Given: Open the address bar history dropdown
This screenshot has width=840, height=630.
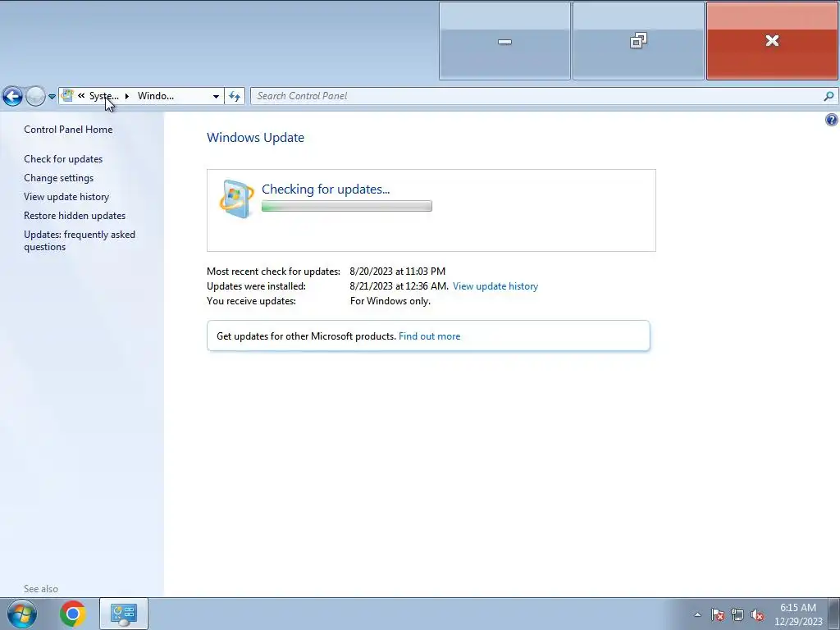Looking at the screenshot, I should (216, 97).
